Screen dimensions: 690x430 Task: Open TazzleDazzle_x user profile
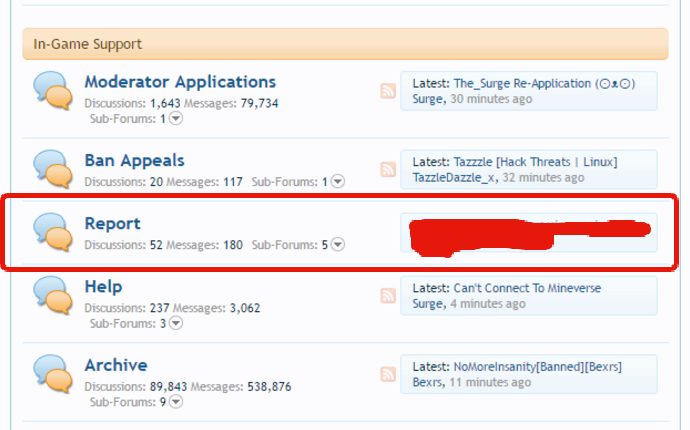[x=453, y=178]
